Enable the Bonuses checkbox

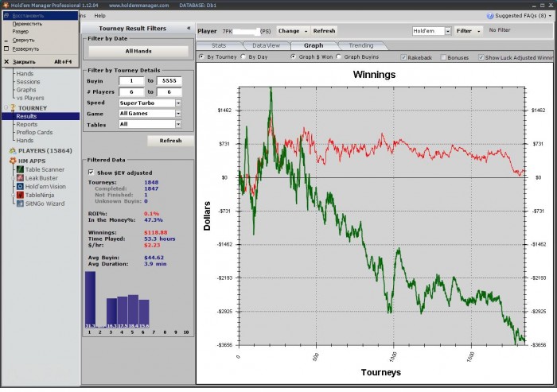pos(443,57)
